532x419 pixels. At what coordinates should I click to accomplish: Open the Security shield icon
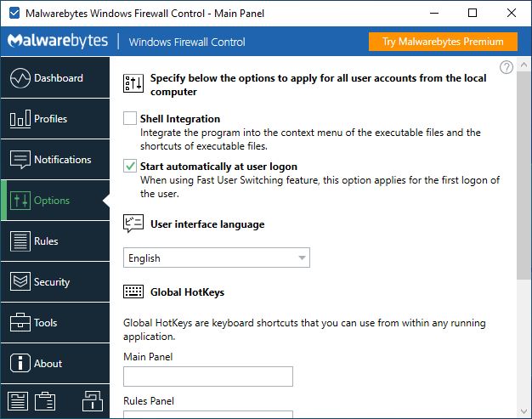click(x=20, y=281)
